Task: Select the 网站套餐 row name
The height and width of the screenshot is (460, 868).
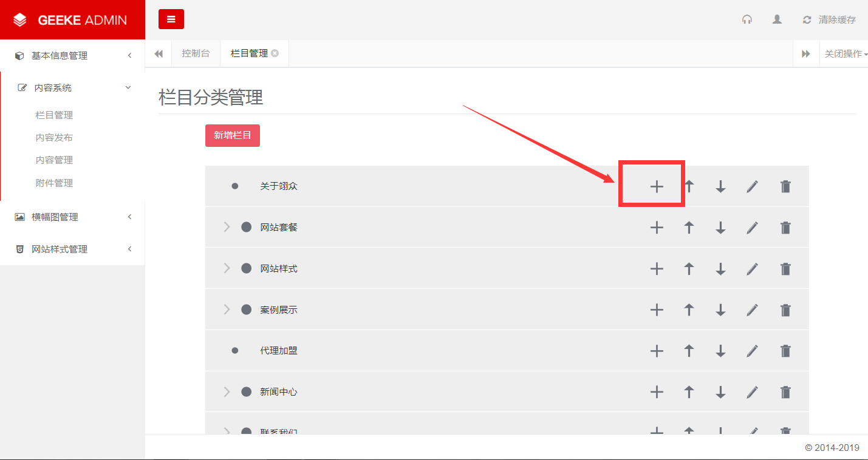Action: [279, 228]
